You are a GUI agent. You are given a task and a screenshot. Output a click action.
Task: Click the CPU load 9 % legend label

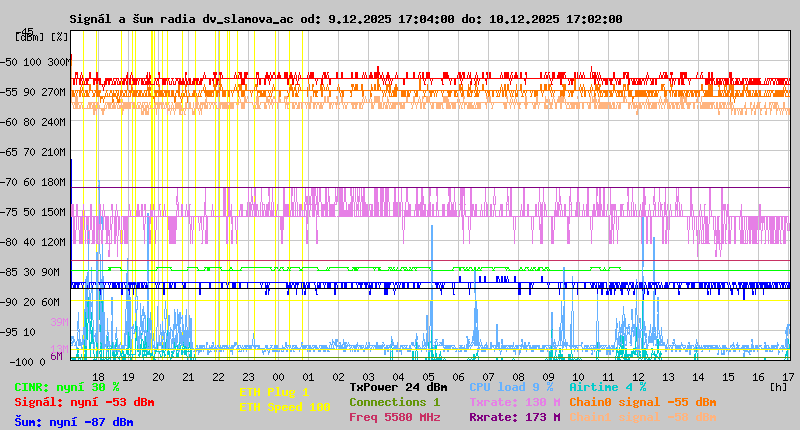511,388
